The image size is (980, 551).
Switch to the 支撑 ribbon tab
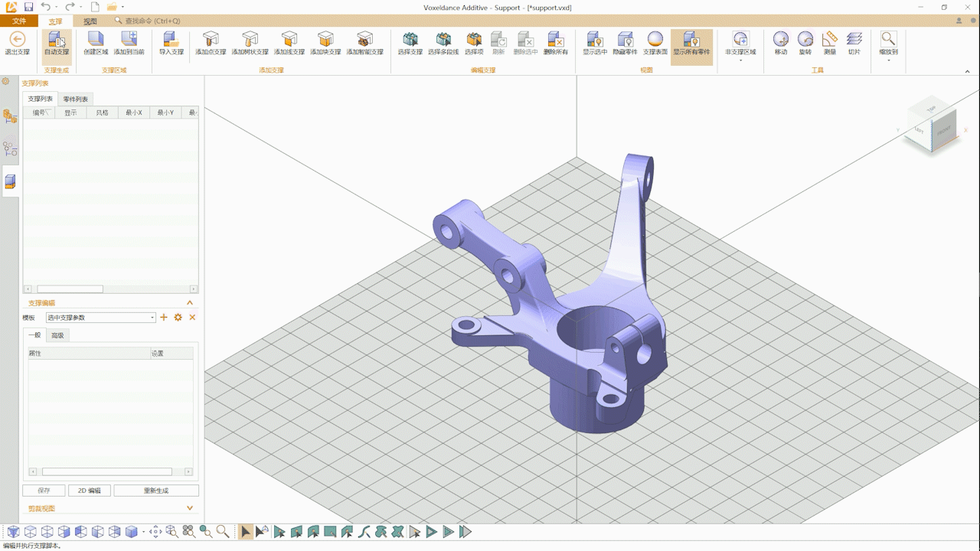pos(55,21)
